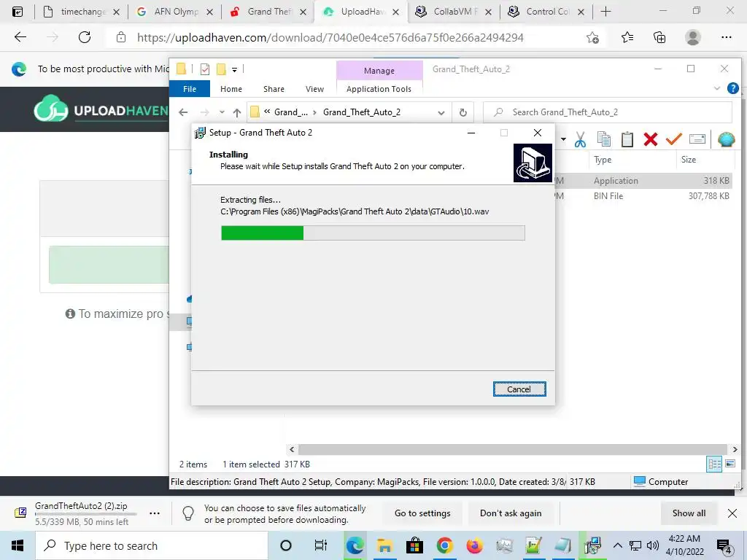Click the properties checkmark in Explorer title bar
Screen dimensions: 747x560
click(205, 69)
